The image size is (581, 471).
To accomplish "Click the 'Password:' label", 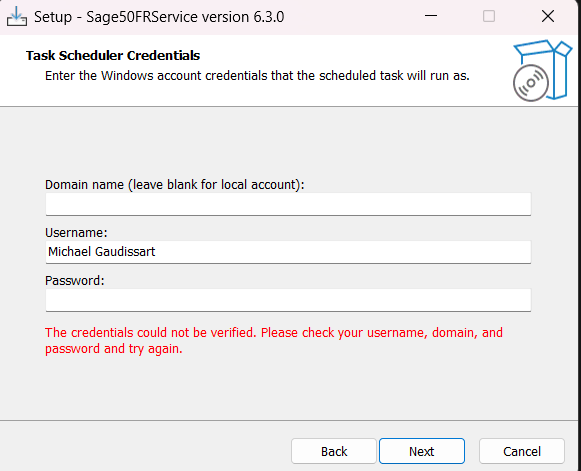I will click(x=74, y=281).
